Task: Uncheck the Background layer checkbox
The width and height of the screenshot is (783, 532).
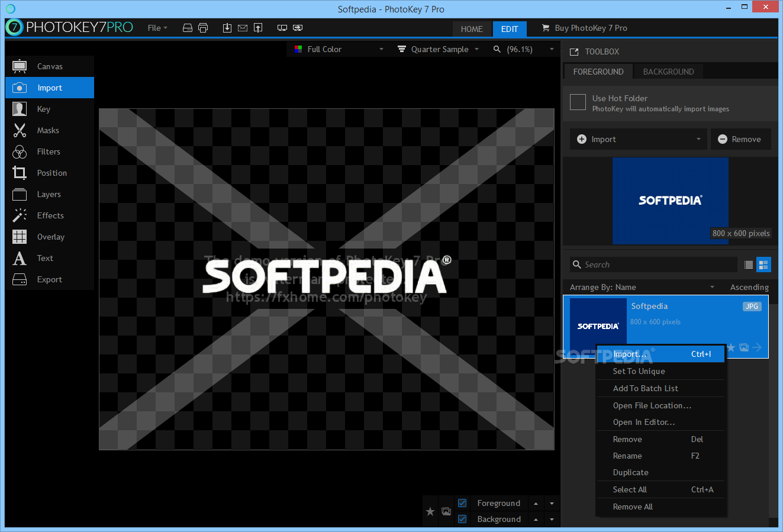Action: (x=462, y=519)
